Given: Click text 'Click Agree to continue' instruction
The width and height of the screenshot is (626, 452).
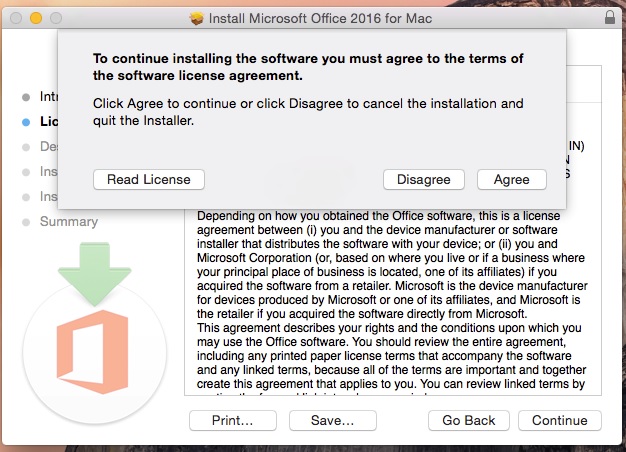Looking at the screenshot, I should coord(308,112).
